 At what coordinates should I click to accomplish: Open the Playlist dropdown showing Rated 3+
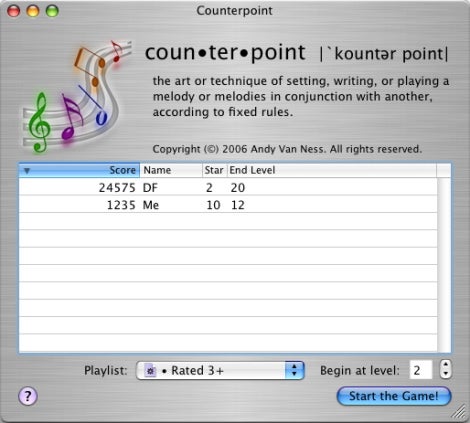coord(220,370)
